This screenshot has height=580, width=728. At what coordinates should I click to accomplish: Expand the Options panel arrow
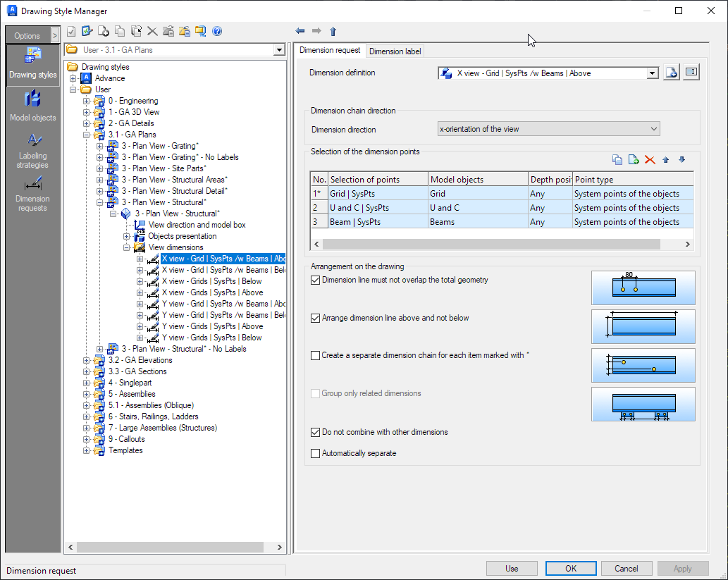[55, 35]
